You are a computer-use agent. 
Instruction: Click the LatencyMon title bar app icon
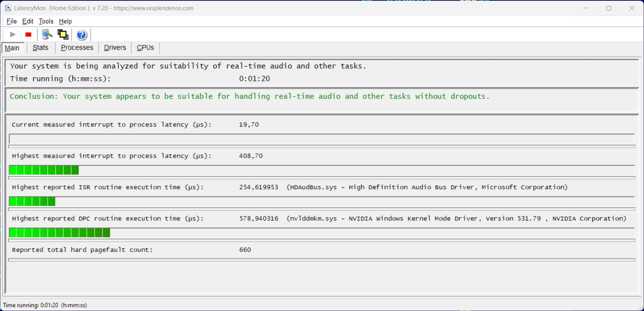tap(8, 8)
